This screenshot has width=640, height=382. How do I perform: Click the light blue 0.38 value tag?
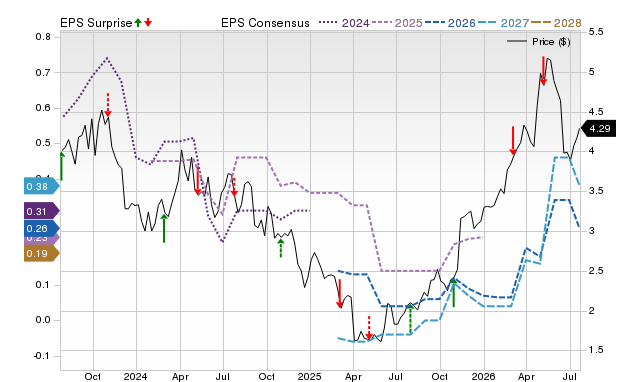42,187
